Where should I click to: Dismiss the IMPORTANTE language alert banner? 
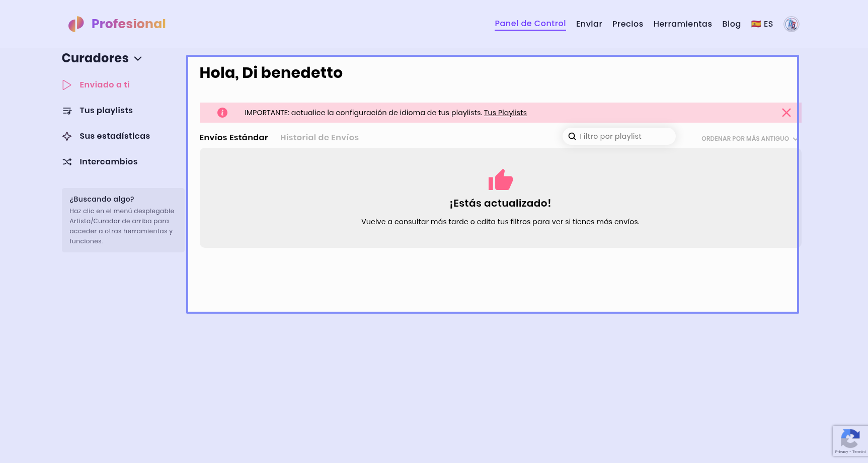tap(786, 113)
